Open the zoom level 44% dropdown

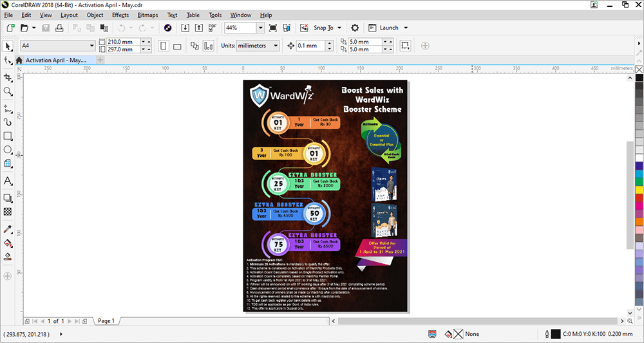point(260,28)
